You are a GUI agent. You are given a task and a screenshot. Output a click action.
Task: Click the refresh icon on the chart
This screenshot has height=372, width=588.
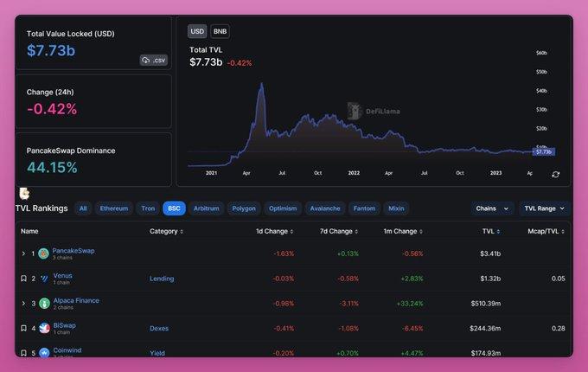point(555,174)
